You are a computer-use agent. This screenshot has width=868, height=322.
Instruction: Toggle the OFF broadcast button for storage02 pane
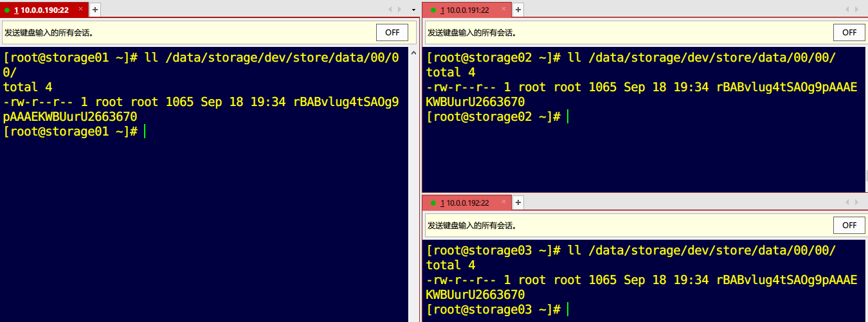coord(849,32)
